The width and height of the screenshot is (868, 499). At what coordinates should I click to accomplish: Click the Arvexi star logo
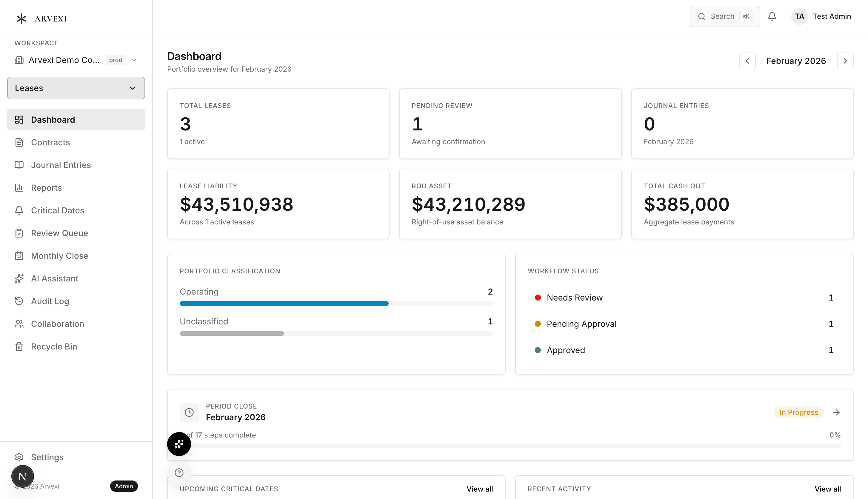21,19
